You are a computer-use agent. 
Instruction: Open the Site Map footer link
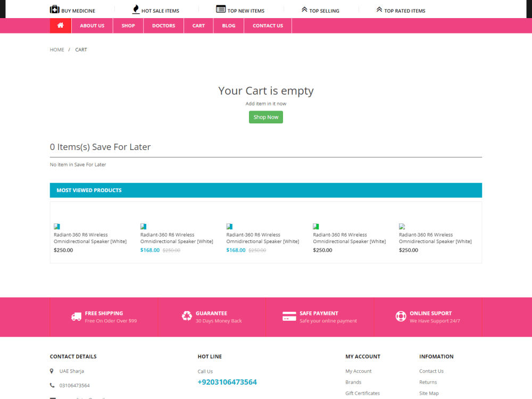point(429,393)
